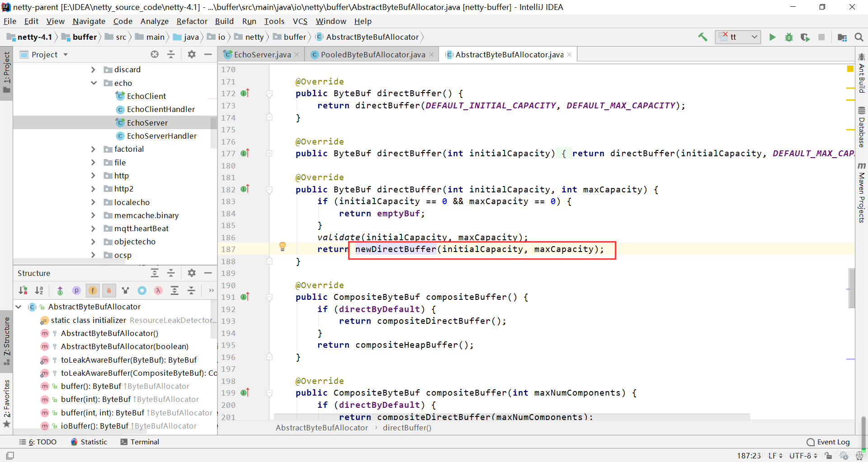Open the Statistic tool window
Image resolution: width=868 pixels, height=462 pixels.
pyautogui.click(x=89, y=442)
